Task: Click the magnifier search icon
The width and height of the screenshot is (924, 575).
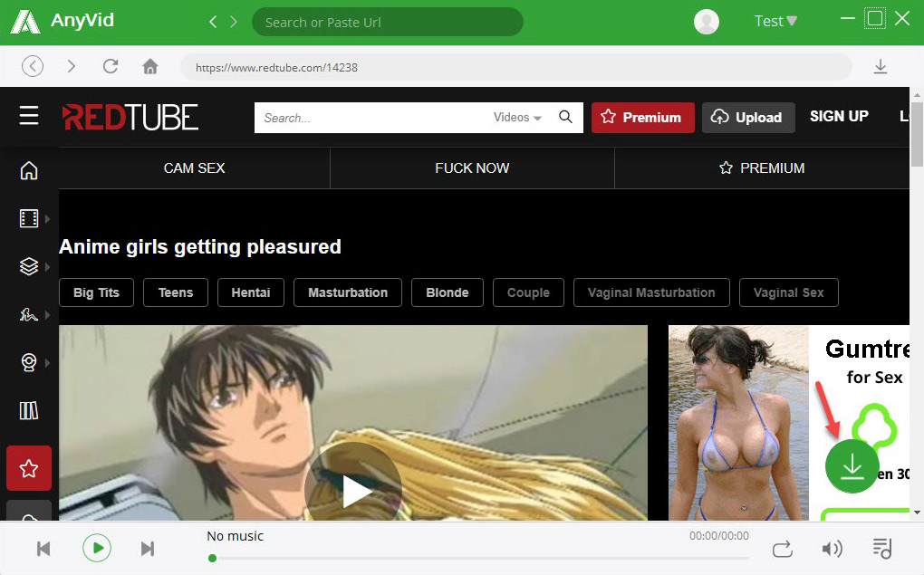Action: click(565, 117)
